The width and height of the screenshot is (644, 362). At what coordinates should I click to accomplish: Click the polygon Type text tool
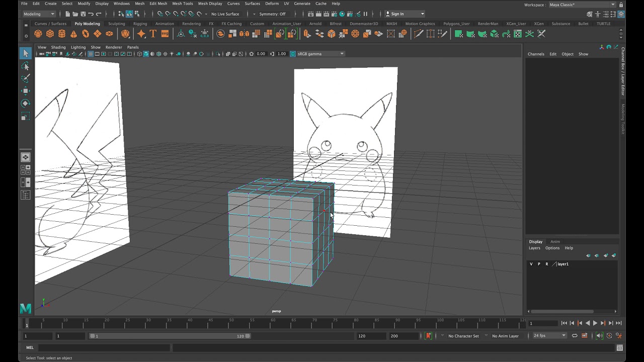[153, 34]
